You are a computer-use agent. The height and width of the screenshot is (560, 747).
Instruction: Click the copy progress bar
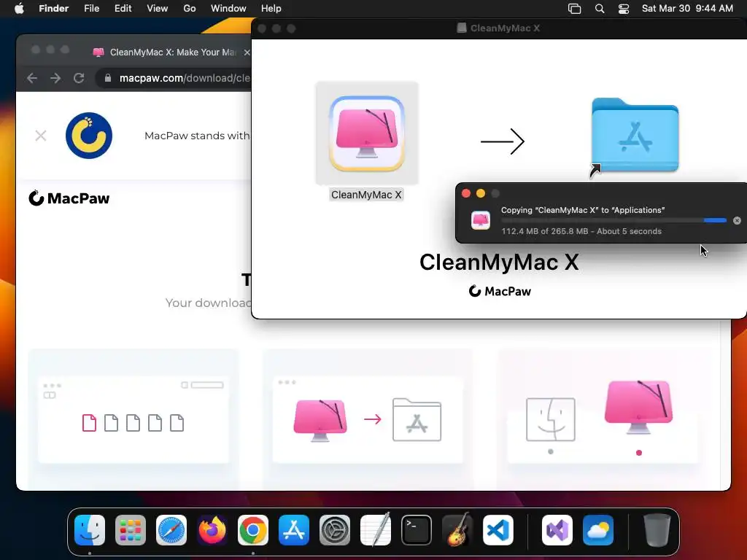tap(614, 220)
